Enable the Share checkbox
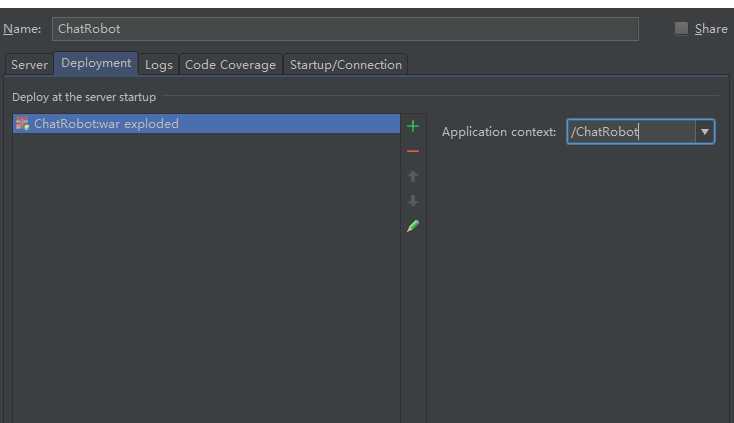Screen dimensions: 734x423 [681, 28]
